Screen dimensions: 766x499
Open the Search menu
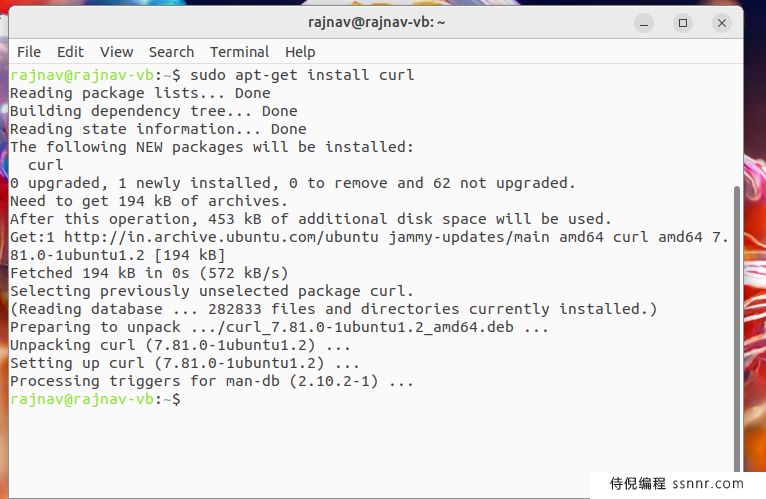click(x=171, y=52)
